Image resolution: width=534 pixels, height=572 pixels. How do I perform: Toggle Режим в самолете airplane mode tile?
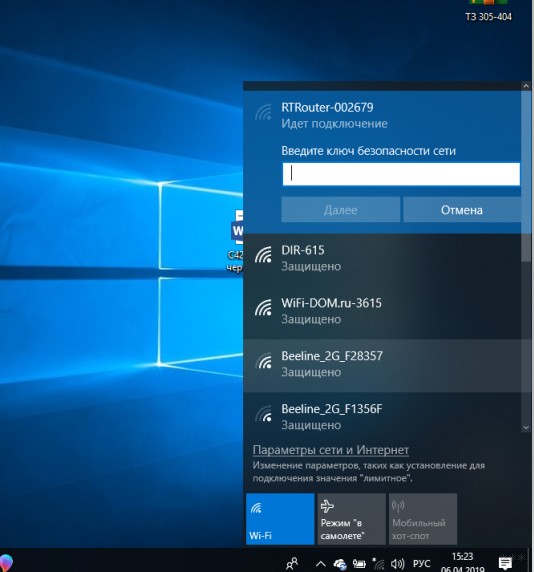pos(352,519)
